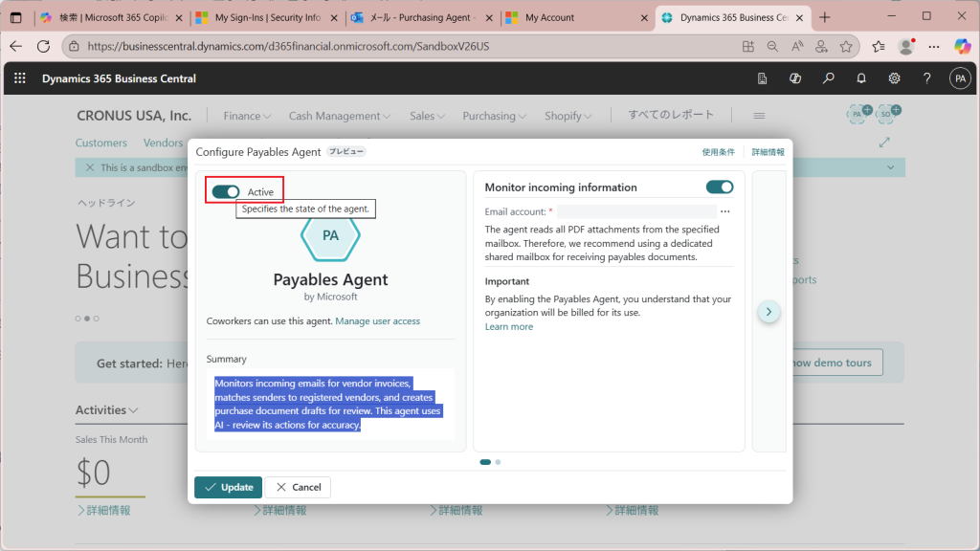Open the Edge Copilot sidebar icon
Image resolution: width=980 pixels, height=551 pixels.
[x=963, y=46]
